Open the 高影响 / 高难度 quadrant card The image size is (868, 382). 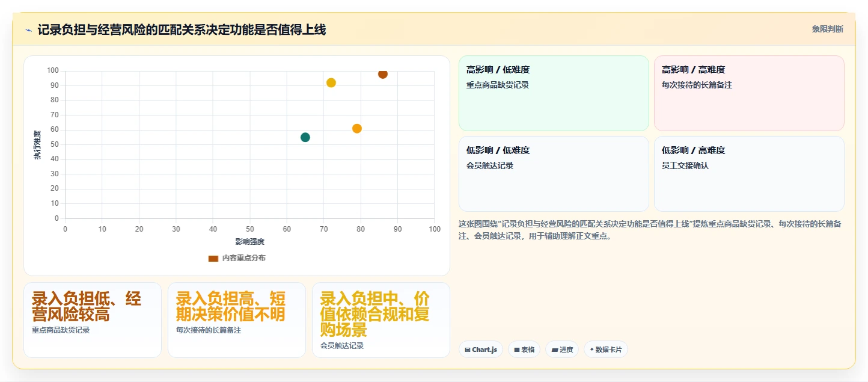tap(749, 93)
